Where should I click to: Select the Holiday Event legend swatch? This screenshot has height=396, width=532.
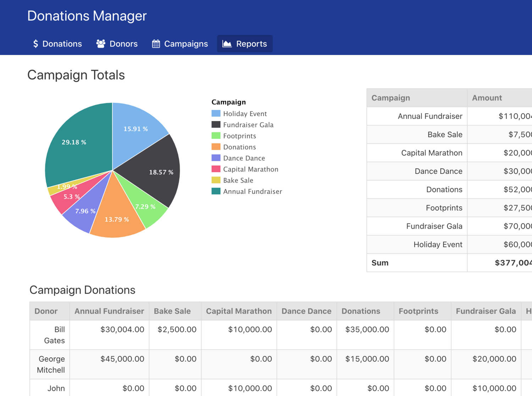pyautogui.click(x=216, y=114)
